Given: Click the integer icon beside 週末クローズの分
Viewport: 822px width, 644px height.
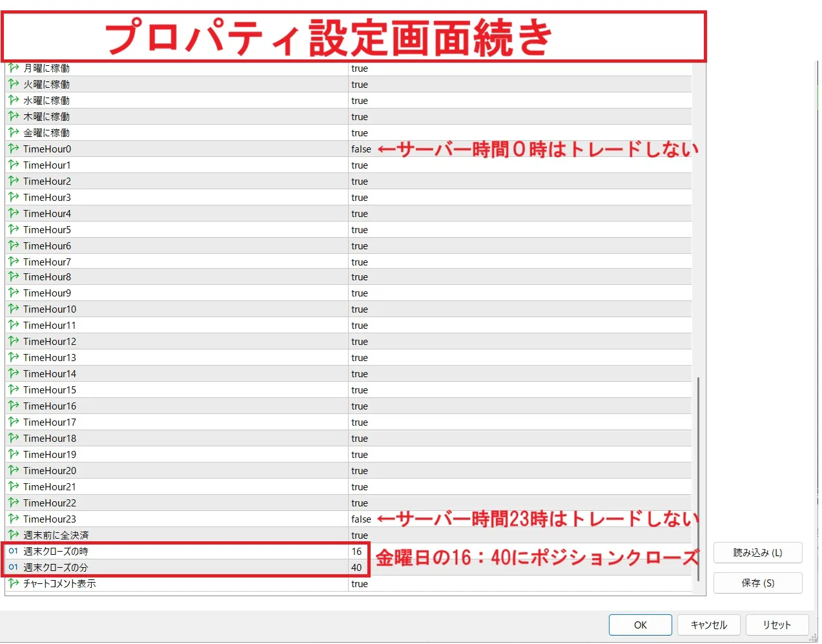Looking at the screenshot, I should coord(14,567).
